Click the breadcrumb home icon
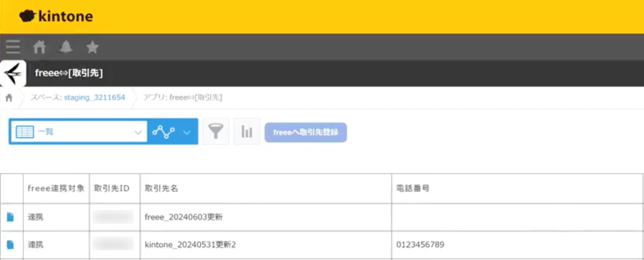644x260 pixels. 9,98
